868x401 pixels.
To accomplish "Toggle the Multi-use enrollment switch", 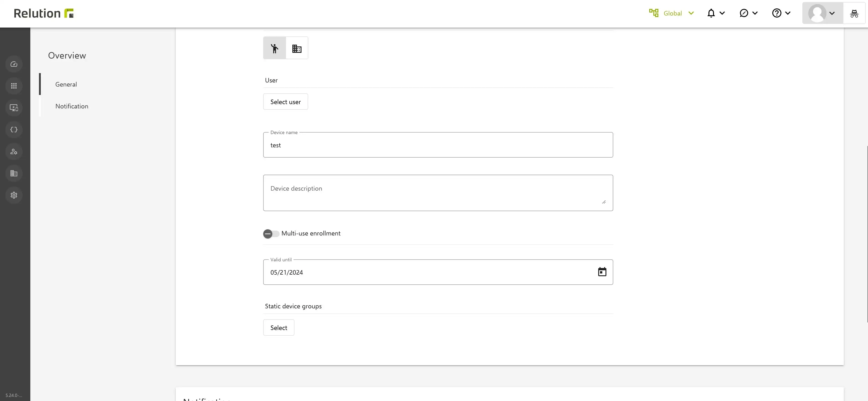I will (x=271, y=234).
